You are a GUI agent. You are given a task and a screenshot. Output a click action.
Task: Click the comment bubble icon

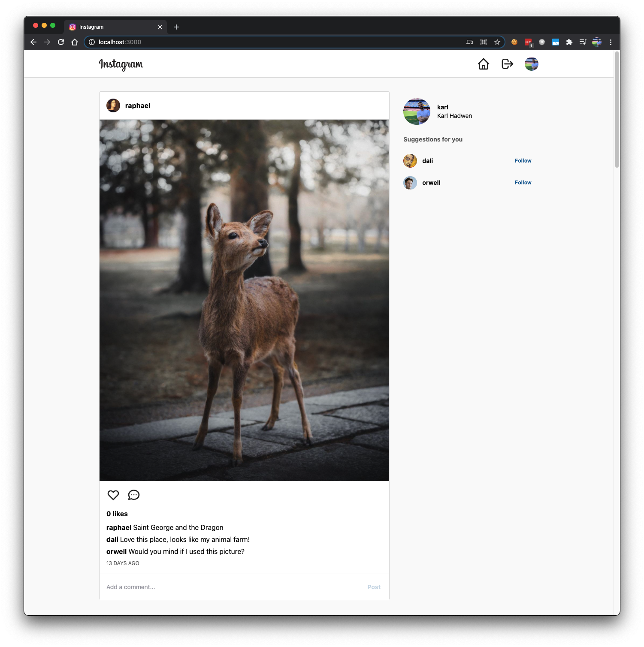click(134, 495)
